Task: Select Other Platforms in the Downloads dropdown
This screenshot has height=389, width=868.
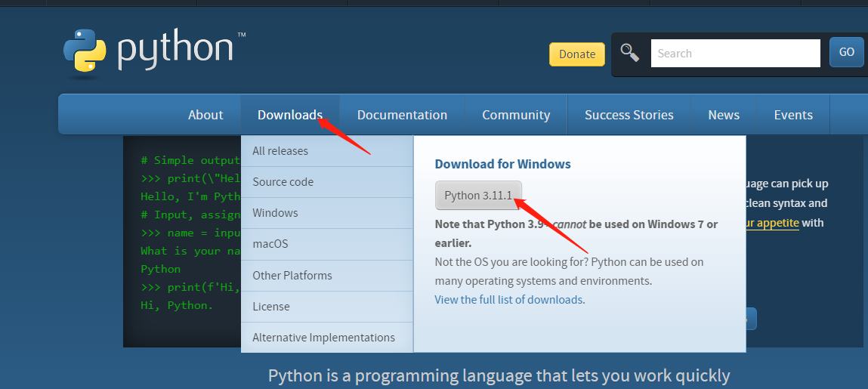Action: (327, 276)
